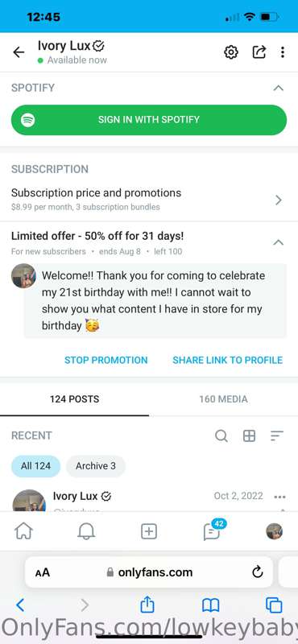Select the 124 Posts tab

click(74, 398)
